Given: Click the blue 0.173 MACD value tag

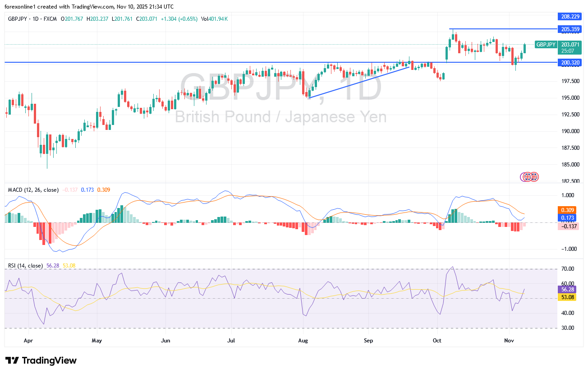Looking at the screenshot, I should [566, 218].
